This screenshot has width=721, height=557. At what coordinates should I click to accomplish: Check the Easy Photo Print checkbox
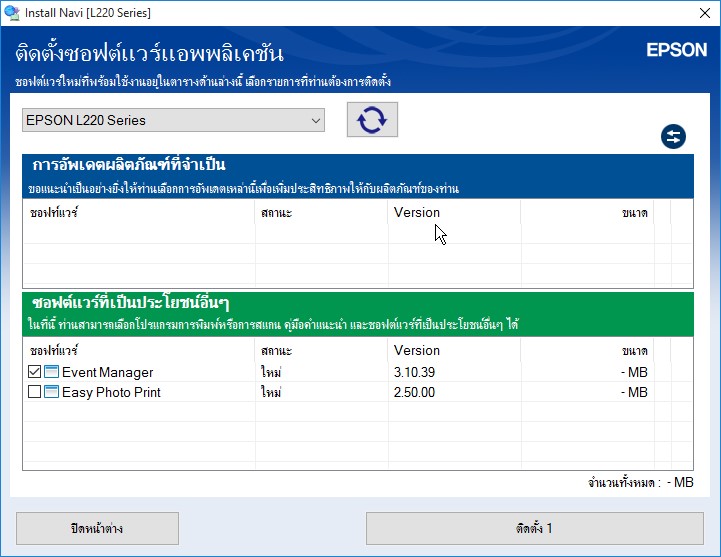(x=34, y=392)
